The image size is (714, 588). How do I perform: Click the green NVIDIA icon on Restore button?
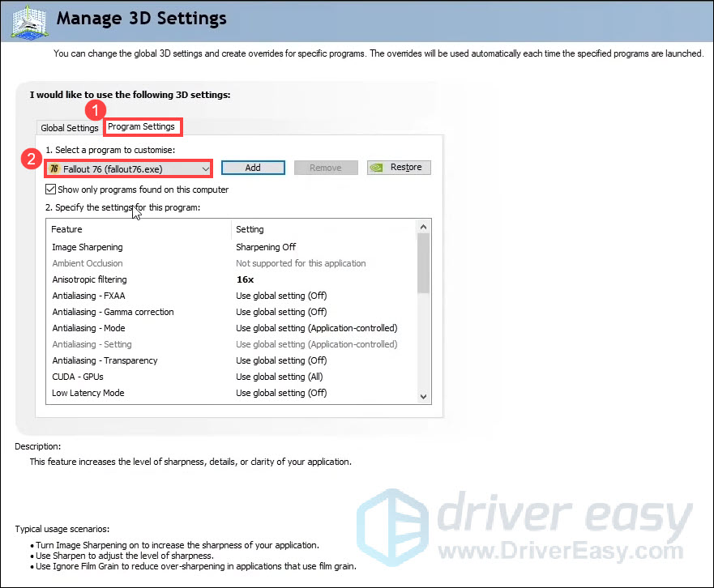pos(376,167)
